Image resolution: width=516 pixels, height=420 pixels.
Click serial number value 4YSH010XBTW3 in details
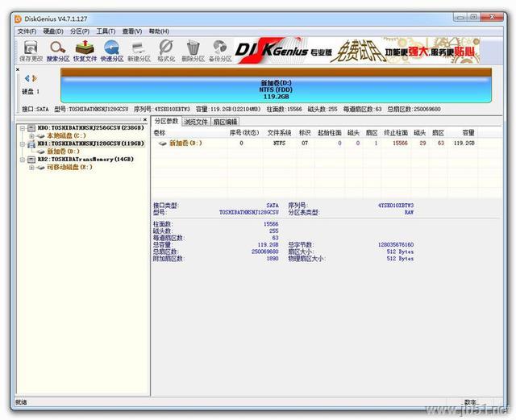coord(396,206)
